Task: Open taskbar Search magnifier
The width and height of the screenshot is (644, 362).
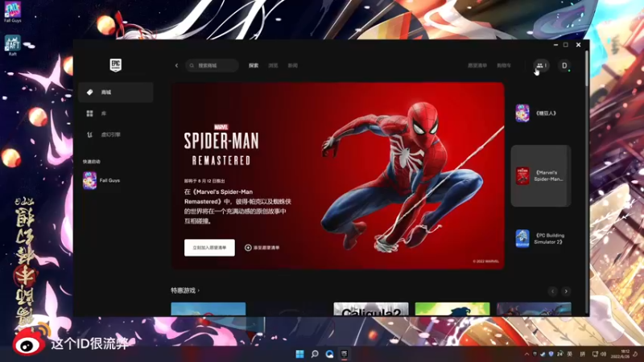Action: 315,354
